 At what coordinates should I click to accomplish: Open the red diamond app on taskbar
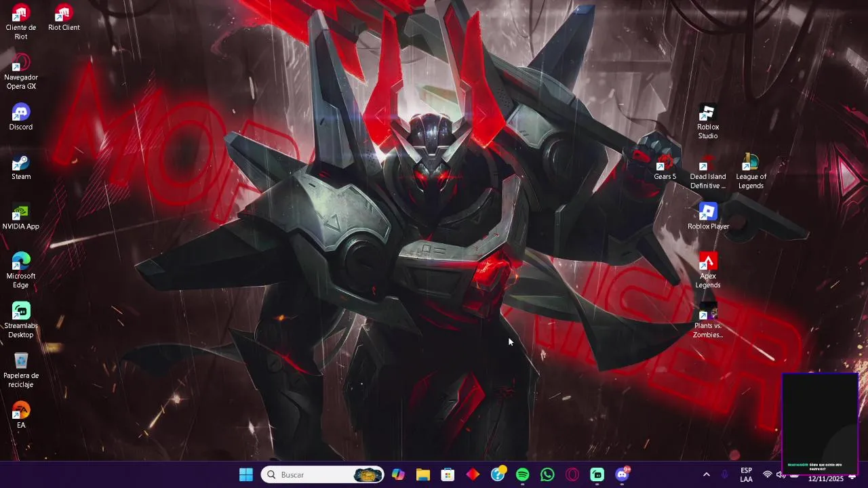point(473,475)
